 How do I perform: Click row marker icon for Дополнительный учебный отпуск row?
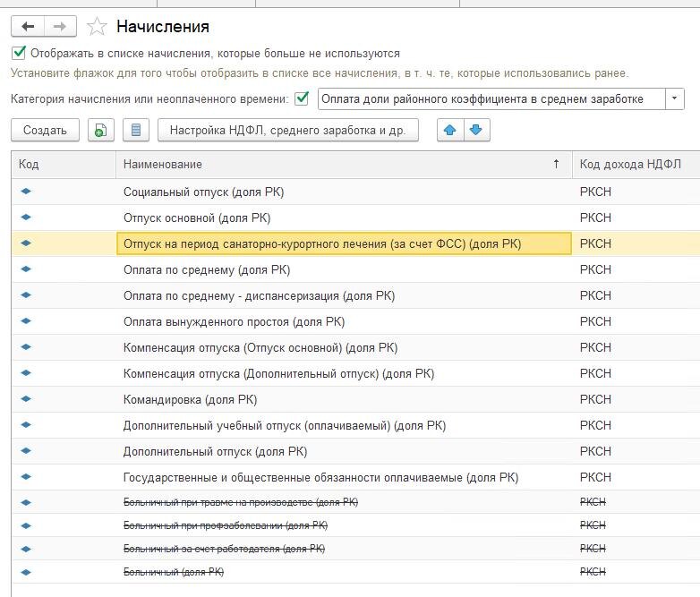[x=26, y=424]
